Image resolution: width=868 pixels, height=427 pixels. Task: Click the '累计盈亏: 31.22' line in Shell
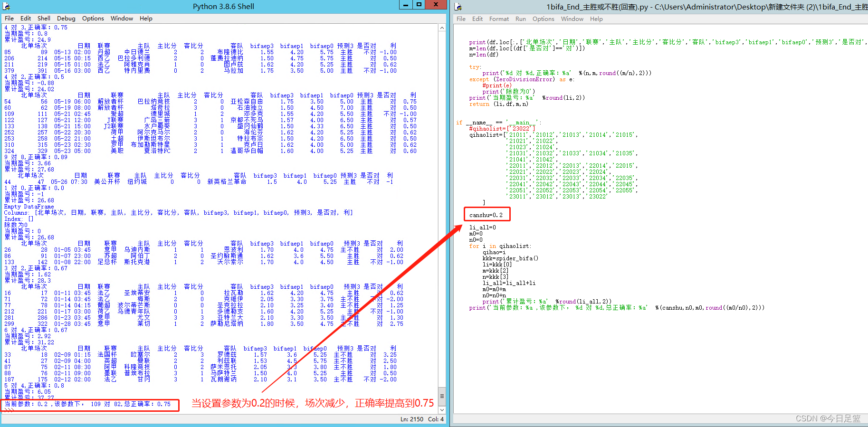pyautogui.click(x=29, y=342)
